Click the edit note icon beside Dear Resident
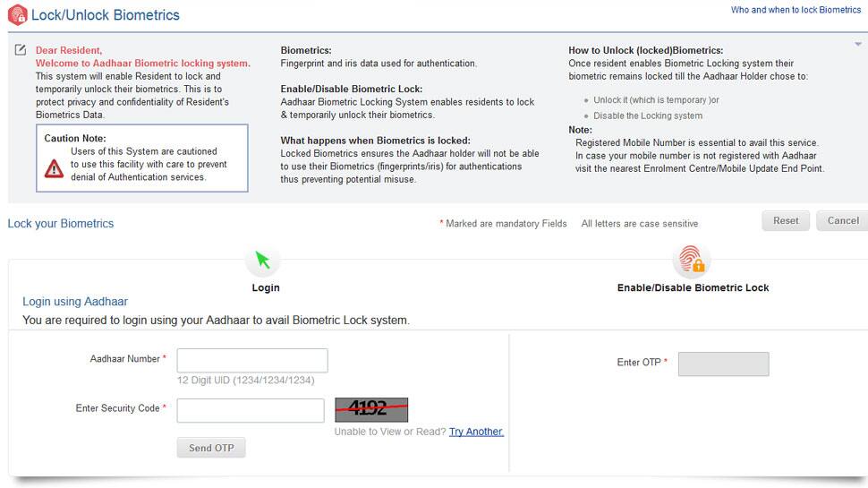868x488 pixels. 21,50
